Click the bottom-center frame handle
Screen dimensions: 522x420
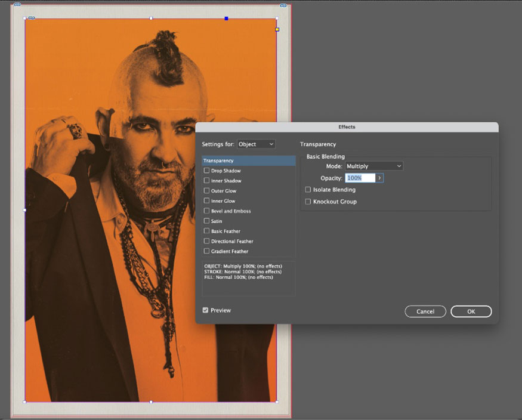[x=151, y=402]
